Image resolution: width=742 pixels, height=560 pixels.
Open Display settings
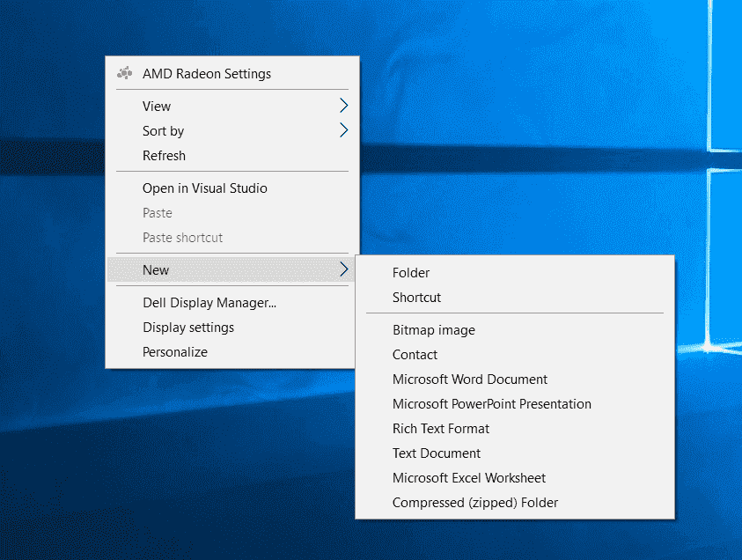pyautogui.click(x=231, y=327)
